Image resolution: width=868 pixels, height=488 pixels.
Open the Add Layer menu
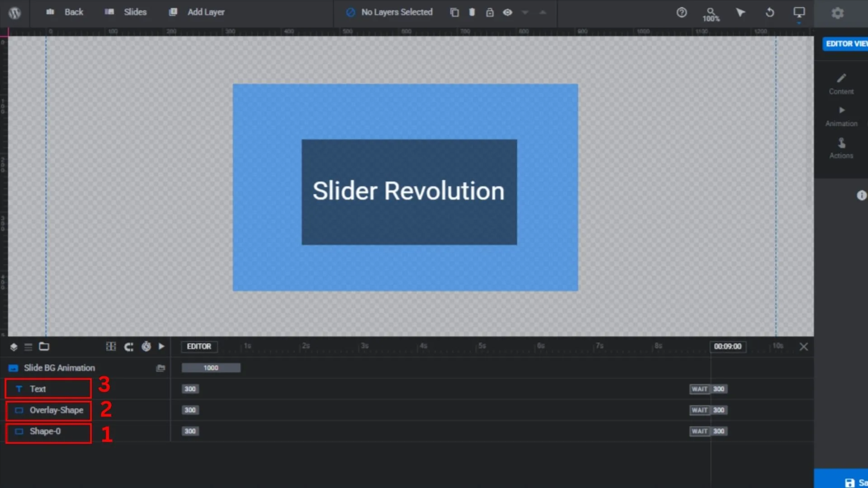pos(197,12)
